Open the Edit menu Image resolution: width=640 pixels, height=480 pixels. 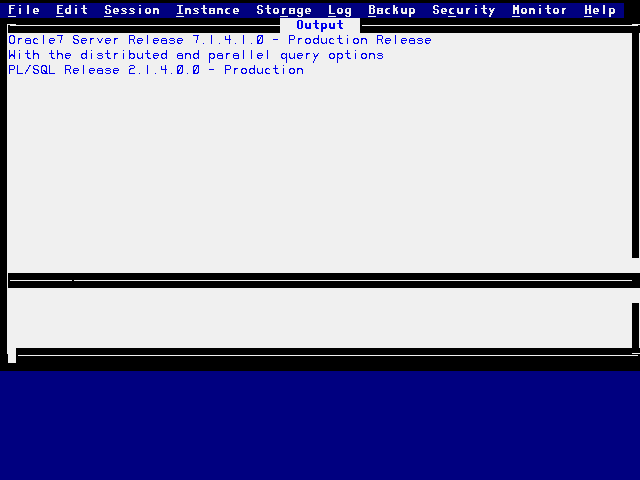click(x=72, y=10)
